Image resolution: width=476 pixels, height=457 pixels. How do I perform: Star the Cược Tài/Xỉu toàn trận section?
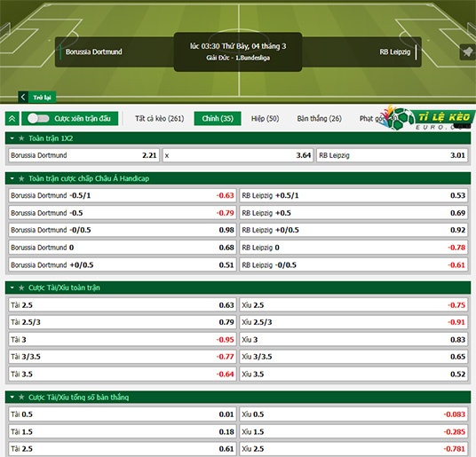(21, 288)
